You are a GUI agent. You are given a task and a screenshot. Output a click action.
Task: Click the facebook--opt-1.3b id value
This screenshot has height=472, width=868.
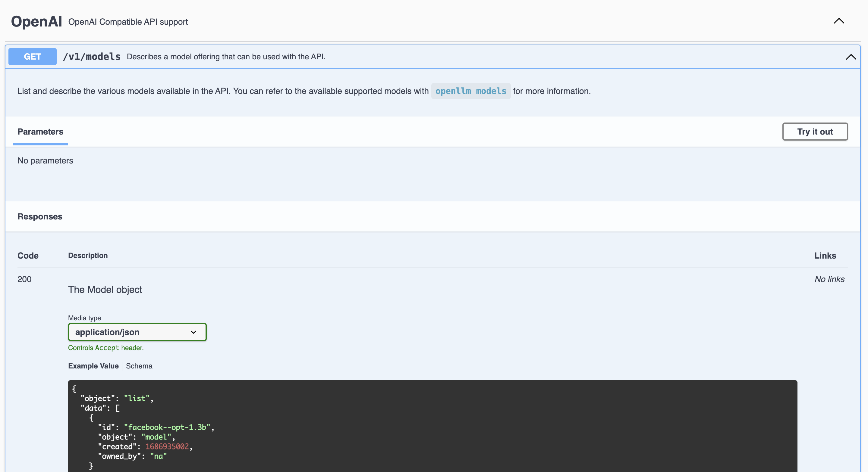[167, 427]
